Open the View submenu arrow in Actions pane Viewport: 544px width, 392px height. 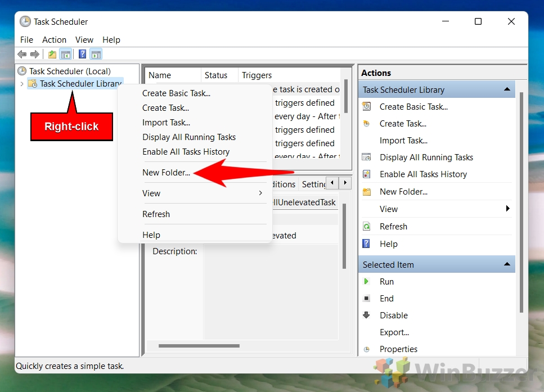click(507, 209)
